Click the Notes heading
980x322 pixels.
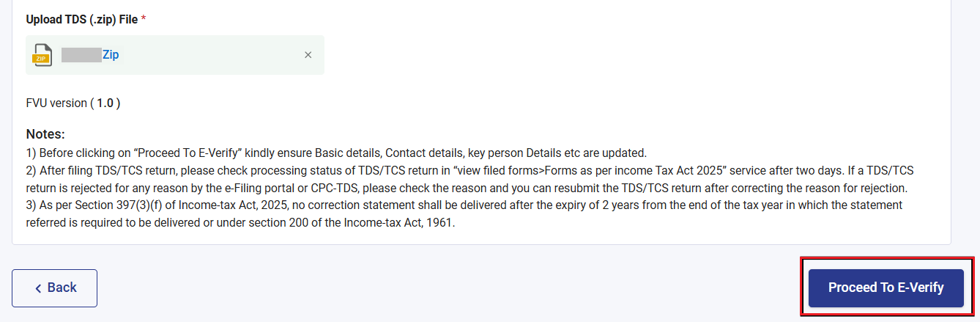(x=45, y=135)
